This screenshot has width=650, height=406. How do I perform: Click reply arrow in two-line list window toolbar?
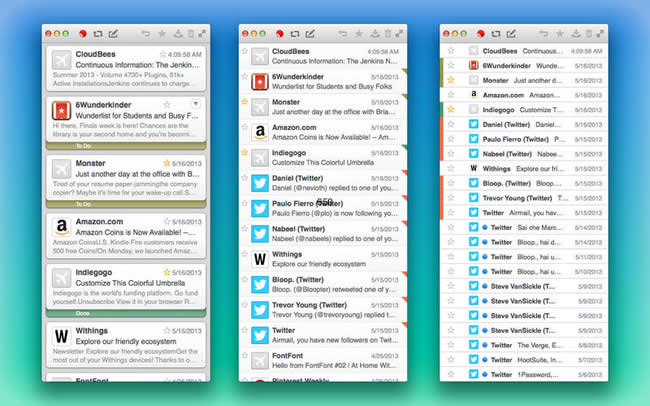point(342,34)
